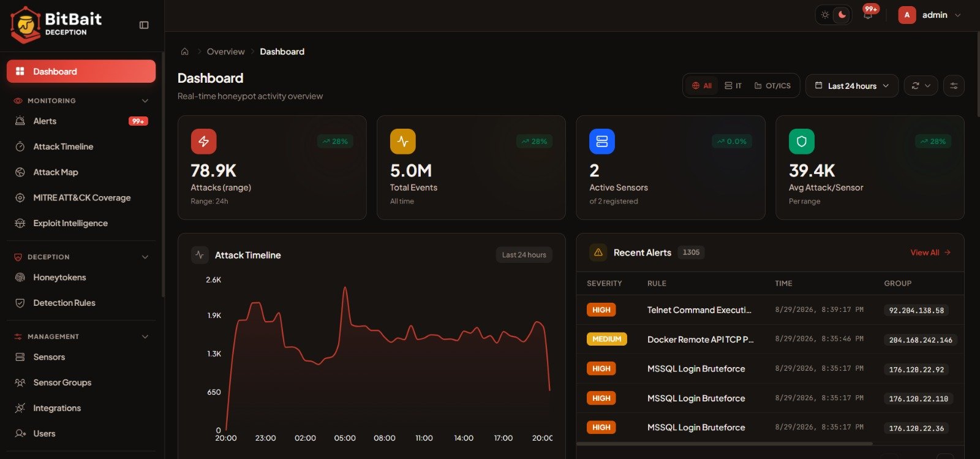Click the Avg Attack/Sensor shield icon

pyautogui.click(x=802, y=142)
